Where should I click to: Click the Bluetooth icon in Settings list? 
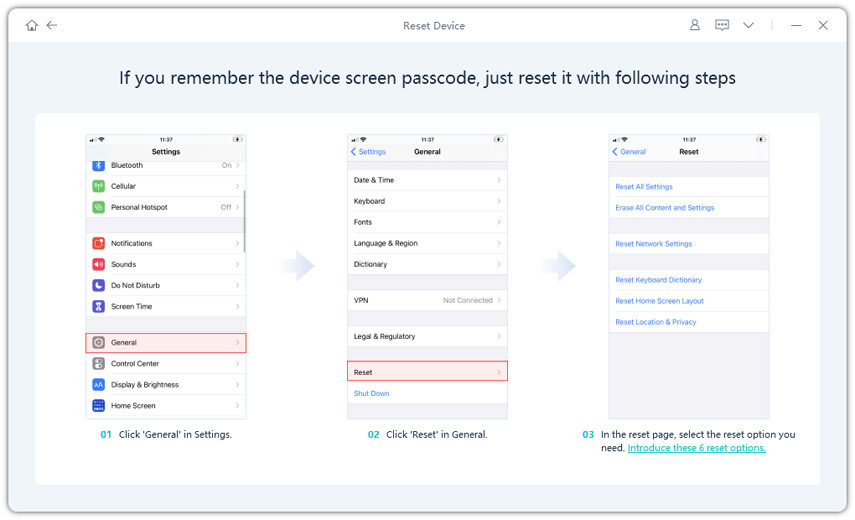coord(99,165)
